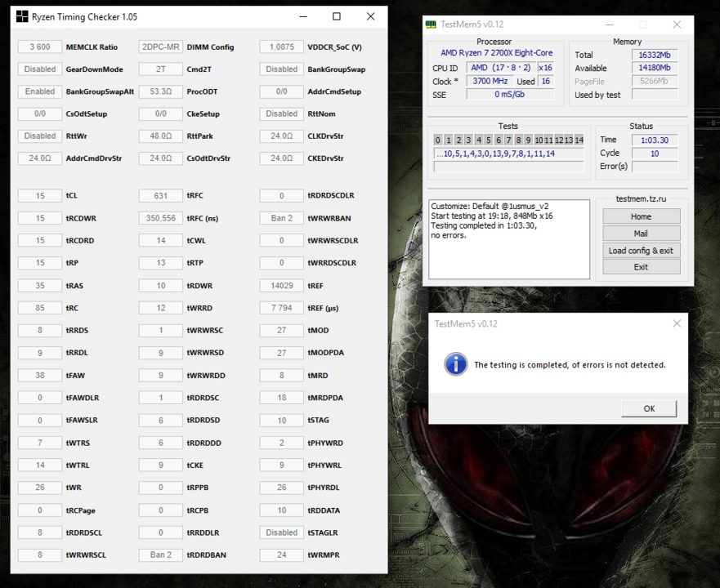Click the TestMem5 title bar icon
Image resolution: width=720 pixels, height=588 pixels.
coord(431,24)
